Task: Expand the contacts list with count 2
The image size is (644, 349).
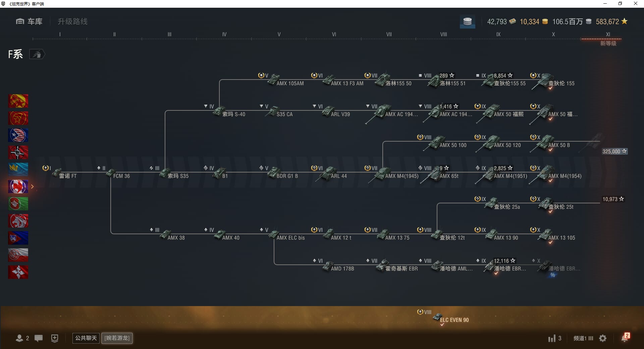Action: click(22, 338)
